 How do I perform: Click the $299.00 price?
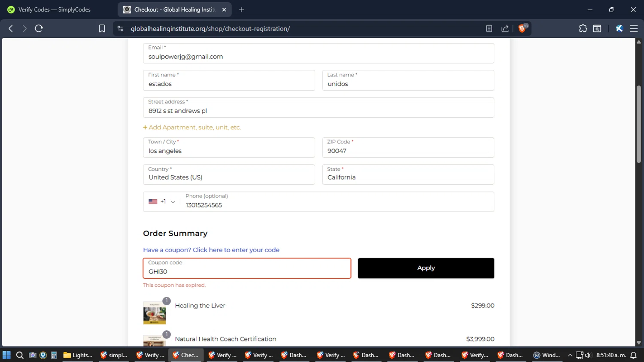[483, 306]
